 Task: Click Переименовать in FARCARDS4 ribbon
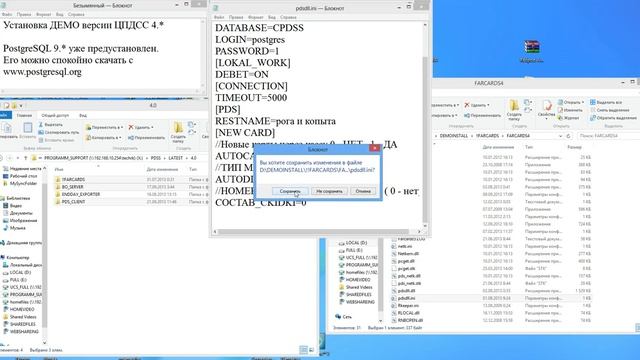(x=482, y=115)
